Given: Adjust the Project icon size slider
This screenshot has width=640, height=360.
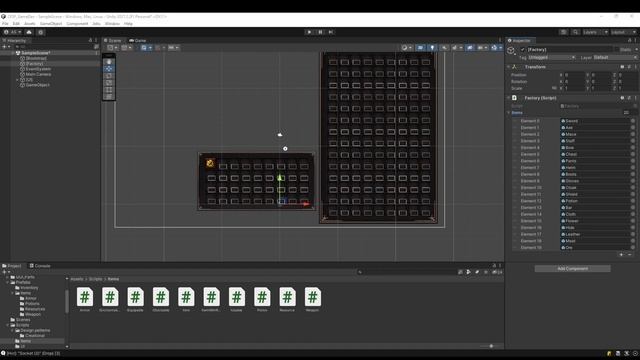Looking at the screenshot, I should point(491,346).
